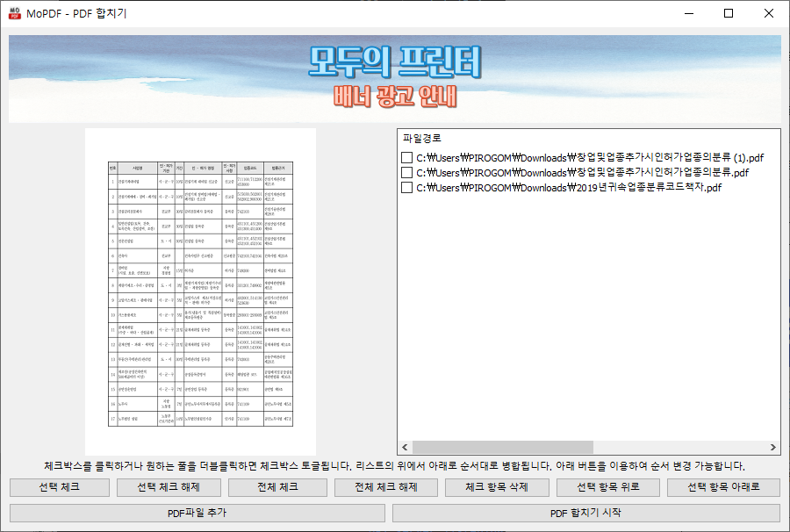Open the 모두의 프린터 banner ad
The height and width of the screenshot is (532, 790).
pos(395,79)
